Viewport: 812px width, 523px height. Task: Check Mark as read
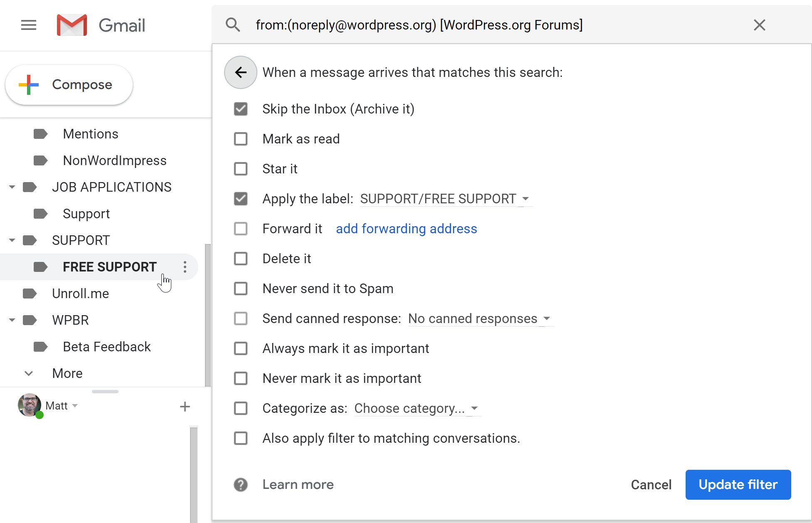(241, 139)
